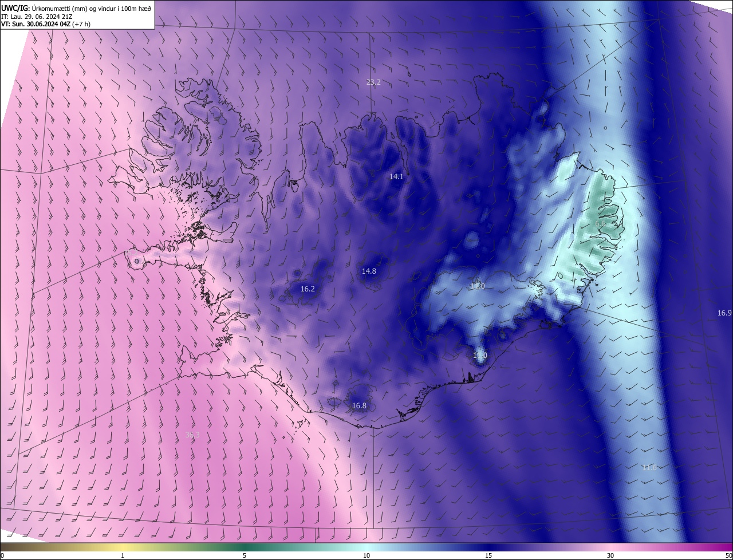The height and width of the screenshot is (560, 733).
Task: Click the colorbar tick label 15
Action: (488, 555)
